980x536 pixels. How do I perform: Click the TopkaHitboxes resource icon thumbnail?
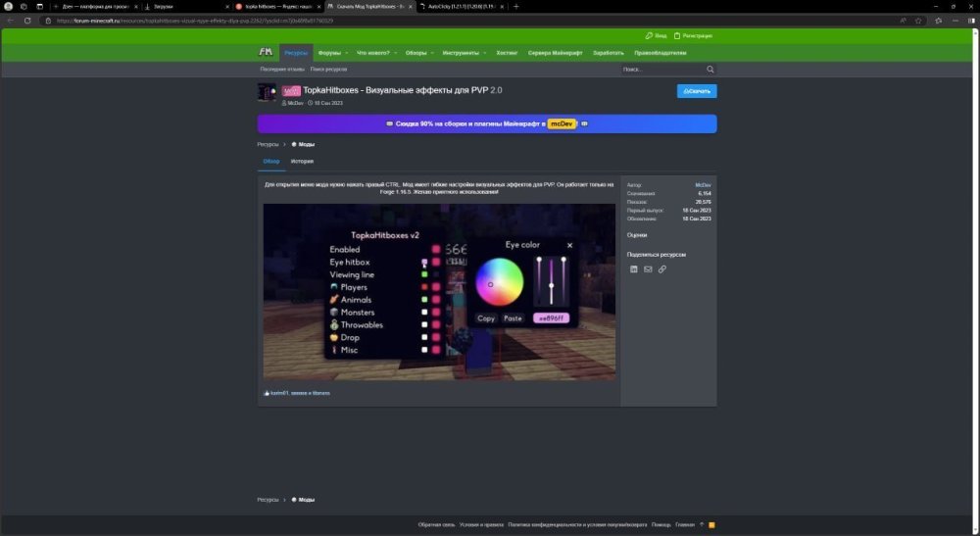pyautogui.click(x=267, y=92)
